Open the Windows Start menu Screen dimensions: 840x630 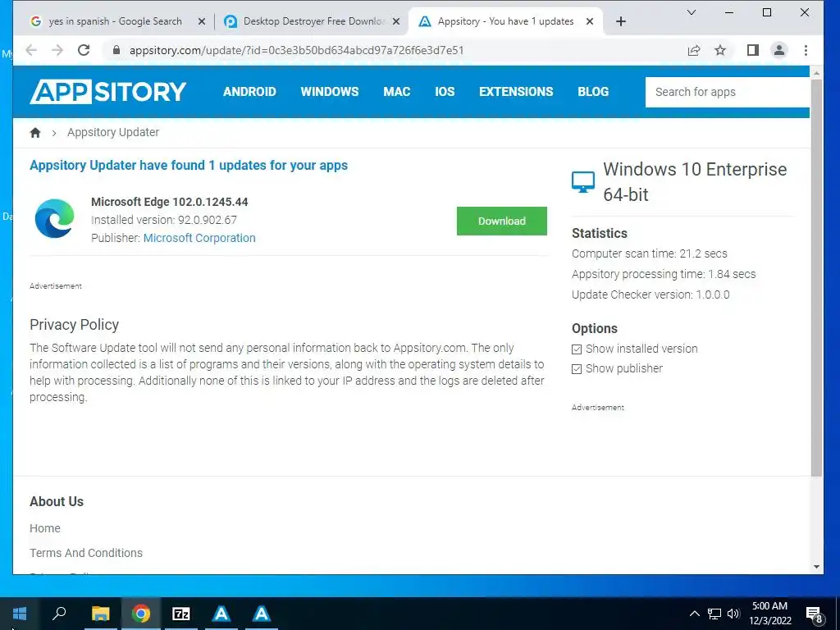(20, 614)
